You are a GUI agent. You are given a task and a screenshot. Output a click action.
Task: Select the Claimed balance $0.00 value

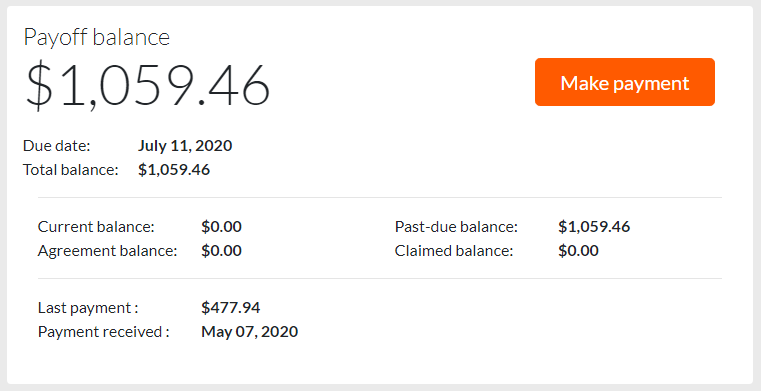[x=579, y=251]
